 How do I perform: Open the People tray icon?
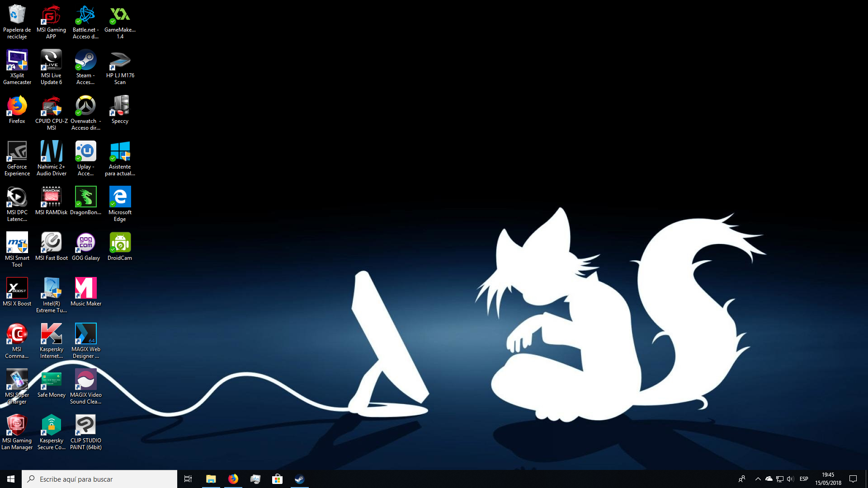(742, 479)
